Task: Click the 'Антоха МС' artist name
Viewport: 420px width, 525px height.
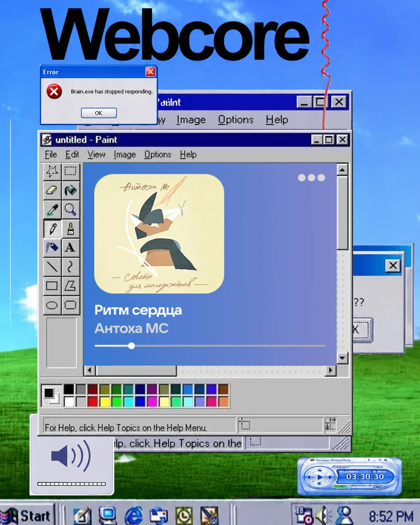Action: coord(131,329)
